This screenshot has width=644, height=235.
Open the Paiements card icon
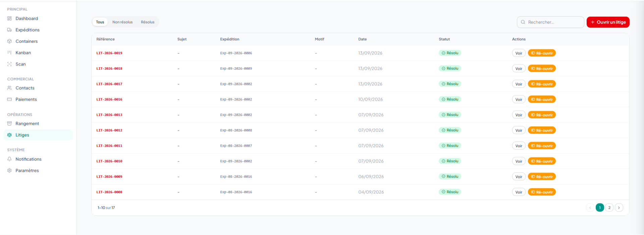click(9, 99)
